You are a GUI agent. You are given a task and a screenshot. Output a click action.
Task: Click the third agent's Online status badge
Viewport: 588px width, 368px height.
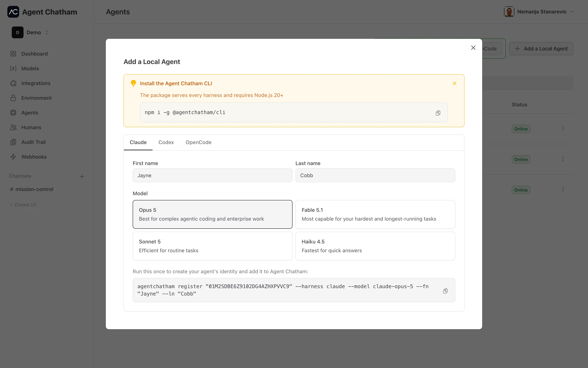(521, 190)
